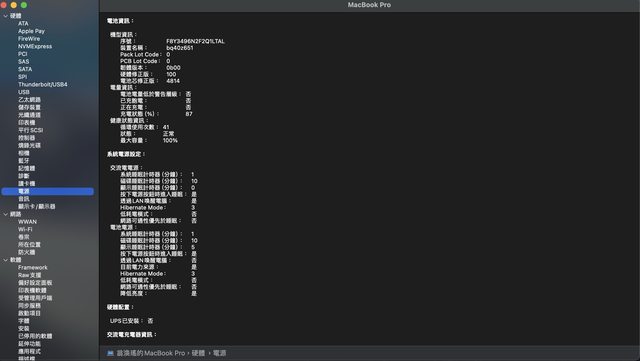Screen dimensions: 640x361
Task: Select 顯示卡/顯示器 entry
Action: [x=36, y=206]
